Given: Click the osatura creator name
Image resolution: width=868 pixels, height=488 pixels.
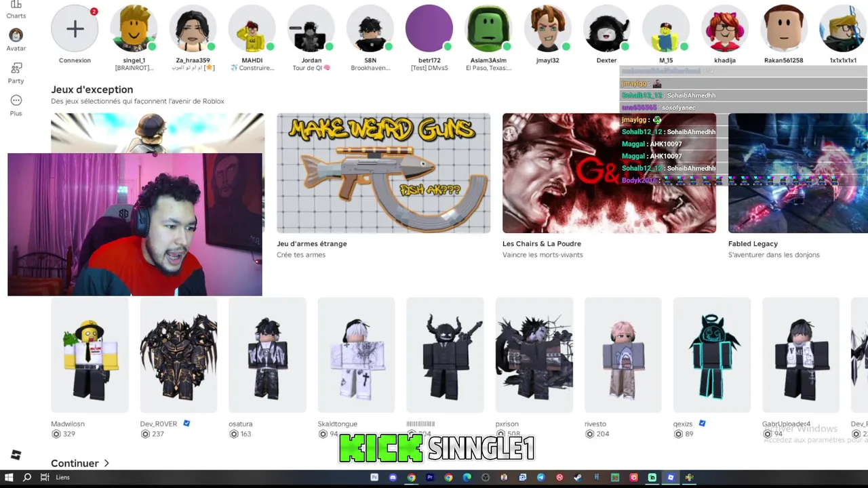Looking at the screenshot, I should pos(240,424).
